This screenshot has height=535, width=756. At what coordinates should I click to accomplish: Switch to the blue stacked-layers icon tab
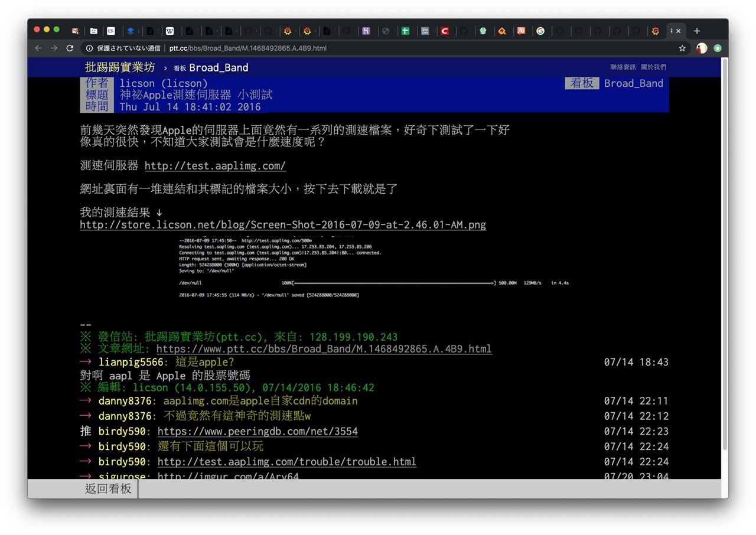(131, 31)
